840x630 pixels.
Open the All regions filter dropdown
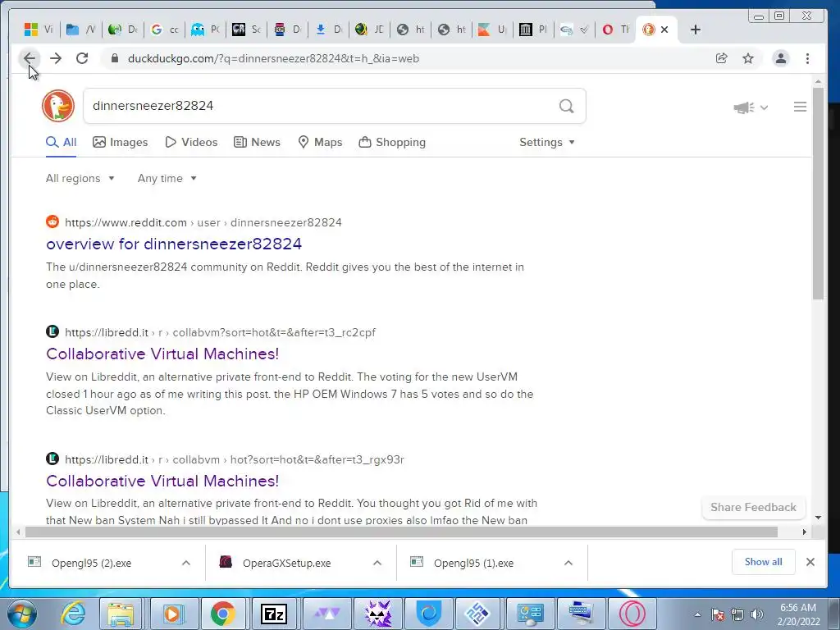click(x=80, y=178)
